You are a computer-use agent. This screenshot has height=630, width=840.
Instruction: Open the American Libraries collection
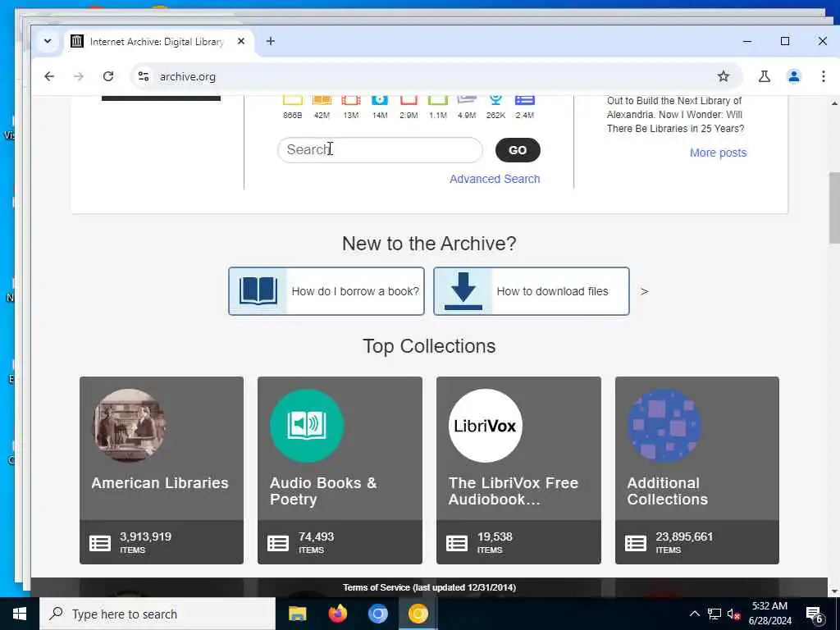[162, 470]
